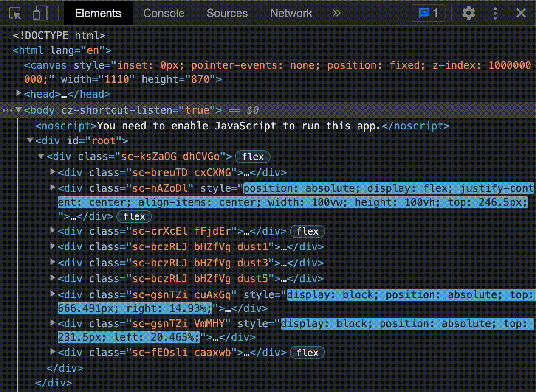Expand the sc-crXcEl fFjdEr div
Viewport: 536px width, 392px height.
coord(53,230)
